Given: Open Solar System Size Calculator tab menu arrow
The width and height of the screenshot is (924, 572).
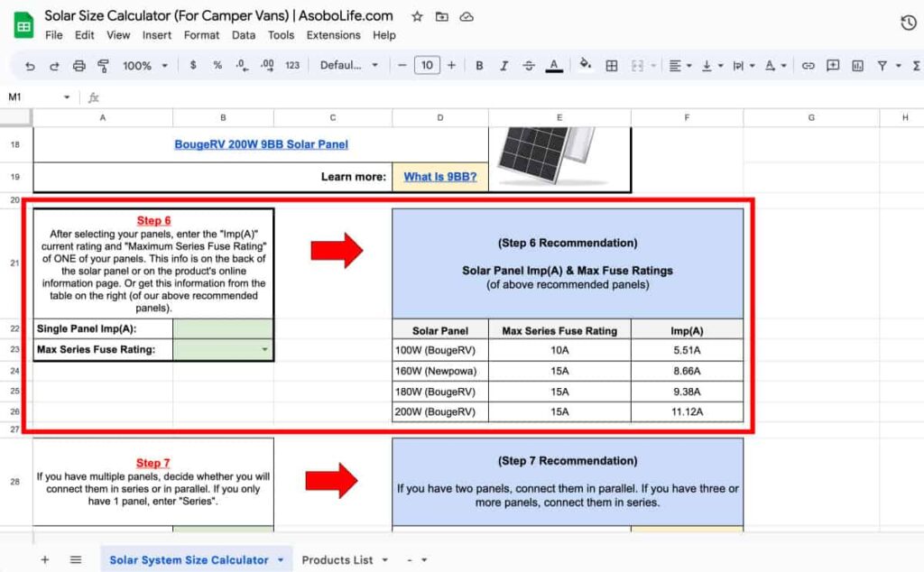Looking at the screenshot, I should pyautogui.click(x=281, y=560).
